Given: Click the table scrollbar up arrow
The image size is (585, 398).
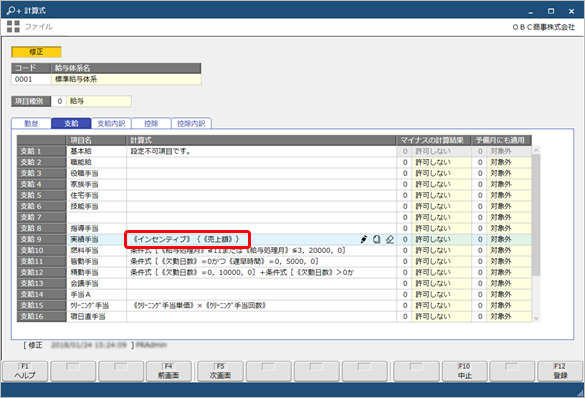Looking at the screenshot, I should (x=536, y=150).
